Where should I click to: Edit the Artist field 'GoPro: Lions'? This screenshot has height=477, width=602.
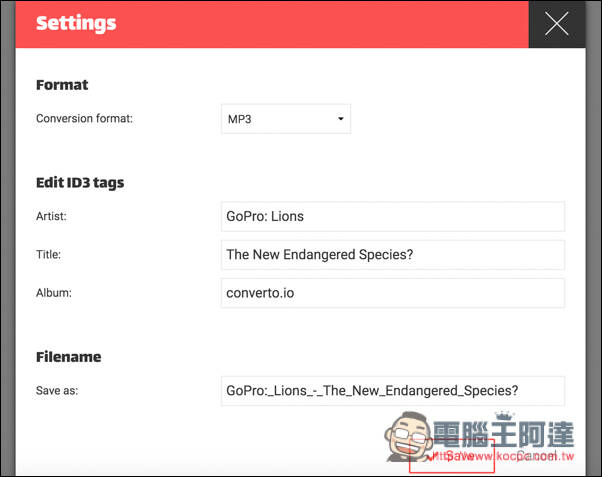point(393,217)
